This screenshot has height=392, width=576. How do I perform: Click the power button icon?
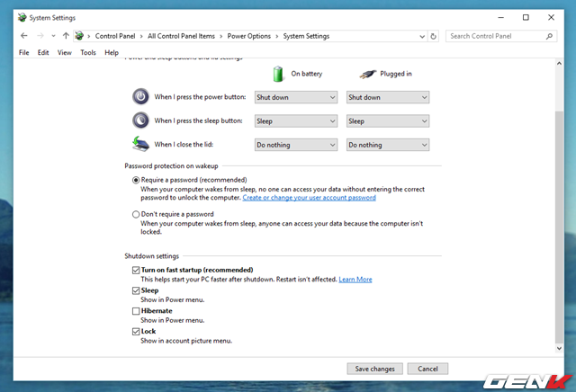[x=140, y=96]
